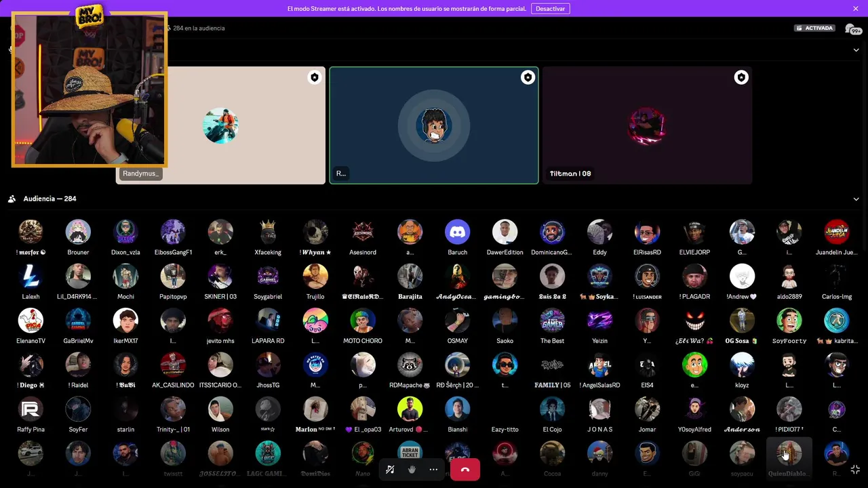Click the name label OG Sosa
This screenshot has height=488, width=868.
(741, 341)
